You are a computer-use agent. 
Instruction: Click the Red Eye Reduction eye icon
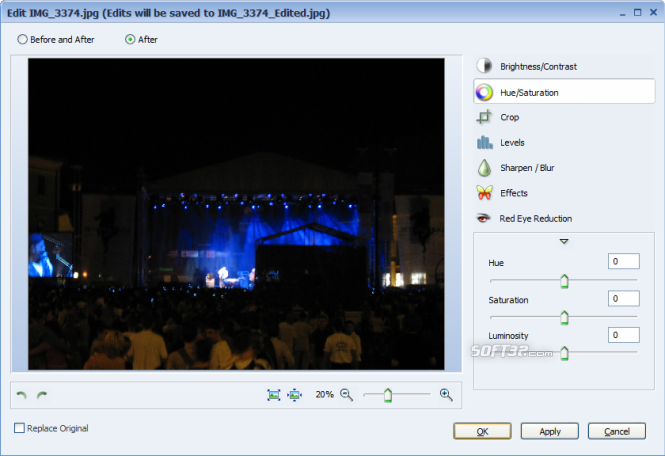483,218
